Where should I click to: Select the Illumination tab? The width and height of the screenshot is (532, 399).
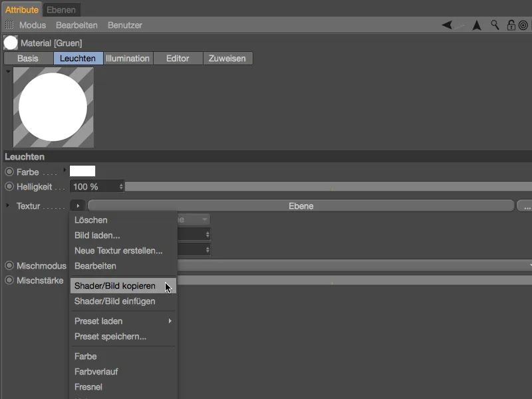(128, 59)
